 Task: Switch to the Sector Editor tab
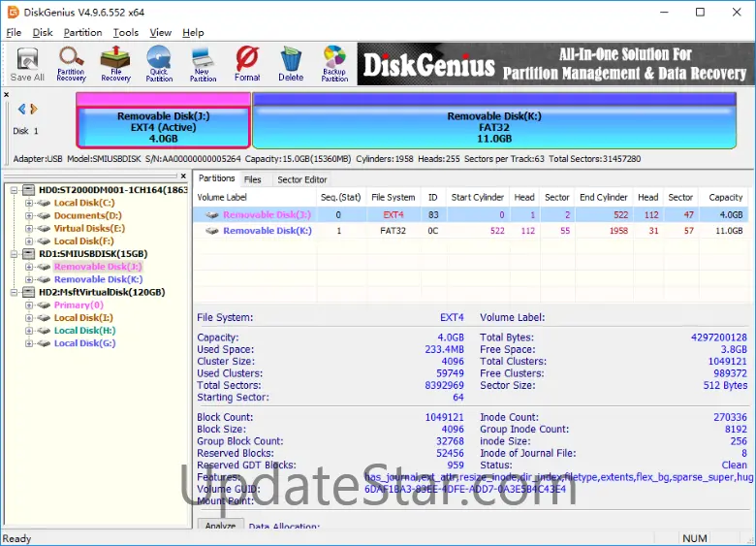coord(302,179)
